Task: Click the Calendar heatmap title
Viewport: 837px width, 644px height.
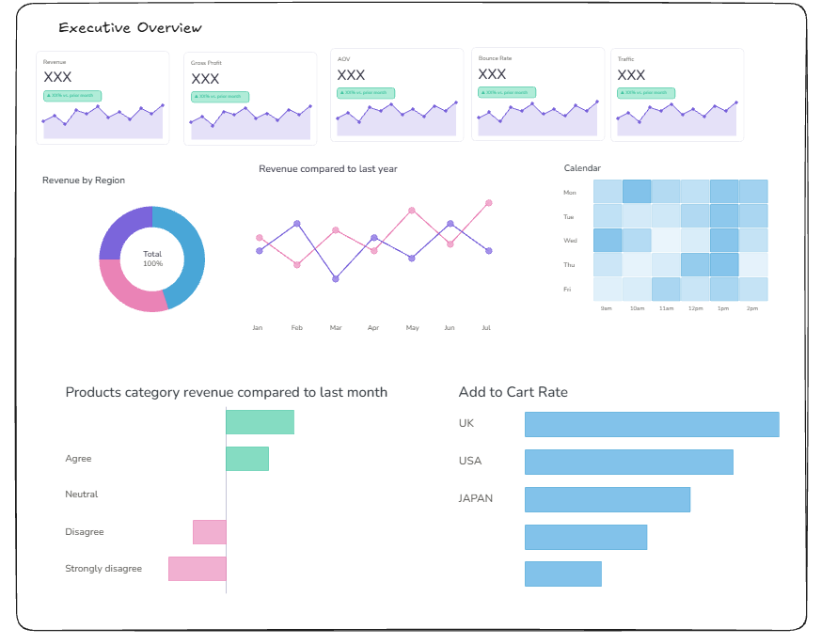Action: click(x=582, y=168)
